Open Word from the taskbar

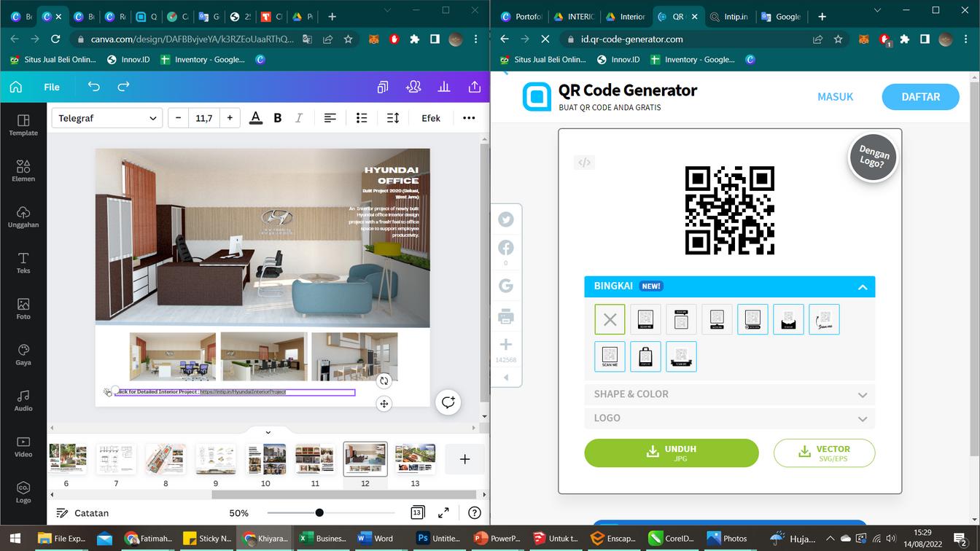point(376,539)
